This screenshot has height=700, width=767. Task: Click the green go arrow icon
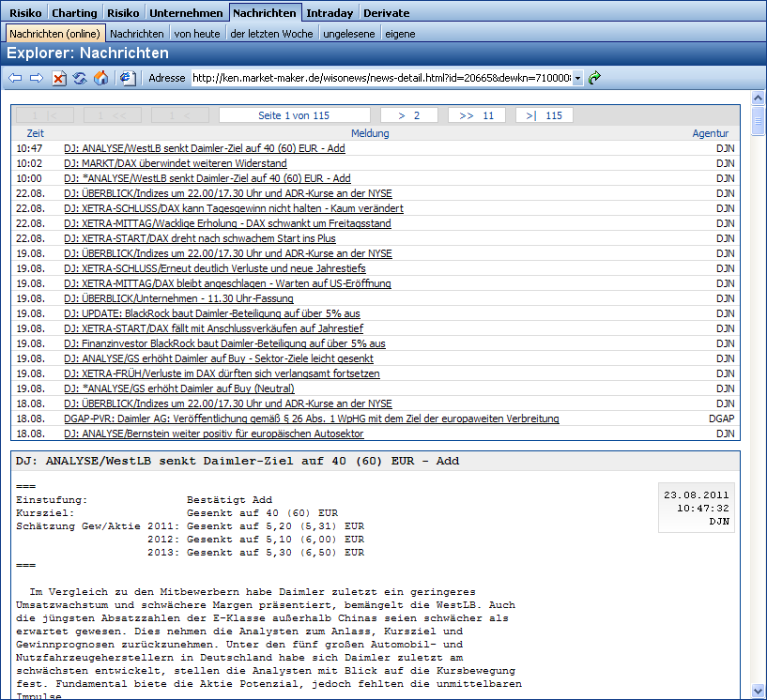click(594, 78)
